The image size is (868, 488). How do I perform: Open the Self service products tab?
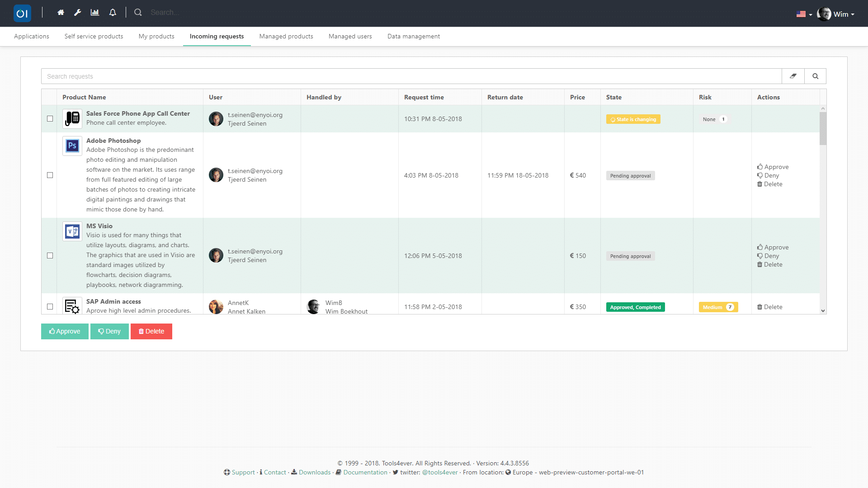94,36
